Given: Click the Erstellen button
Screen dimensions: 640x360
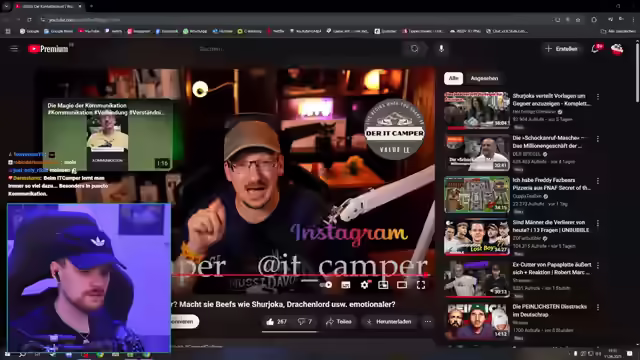Looking at the screenshot, I should [x=561, y=49].
